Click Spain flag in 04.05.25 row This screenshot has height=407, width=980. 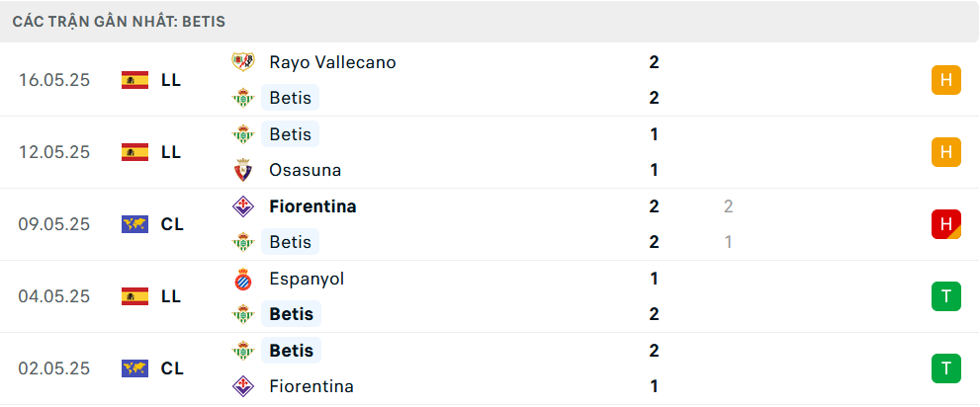coord(135,296)
